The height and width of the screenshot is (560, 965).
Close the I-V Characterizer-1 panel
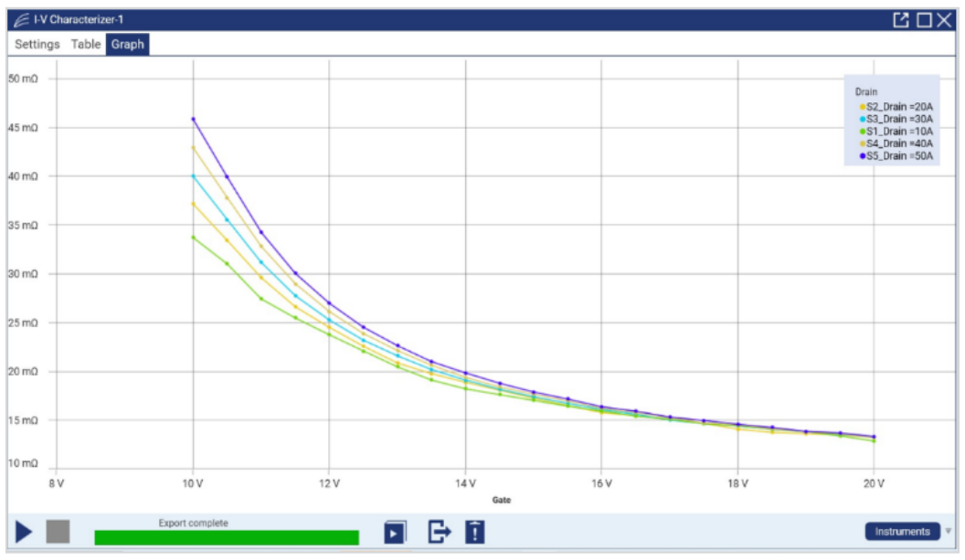(944, 20)
